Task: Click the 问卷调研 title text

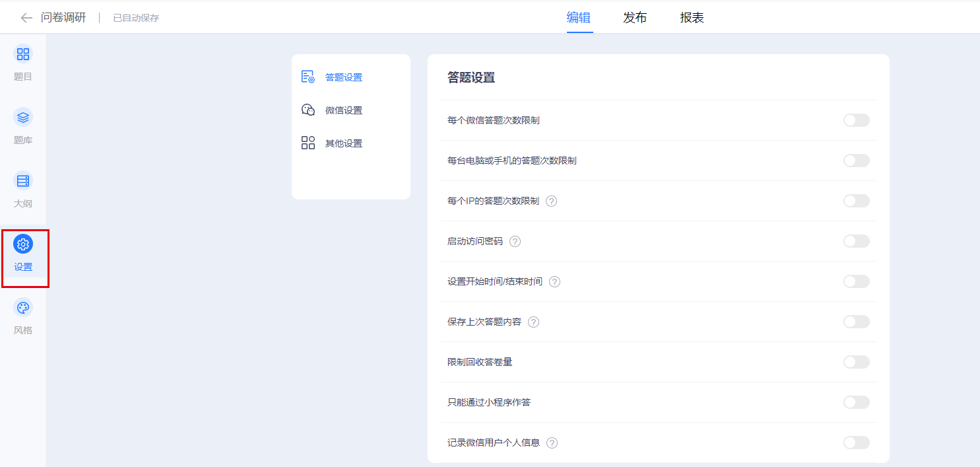Action: pos(63,18)
